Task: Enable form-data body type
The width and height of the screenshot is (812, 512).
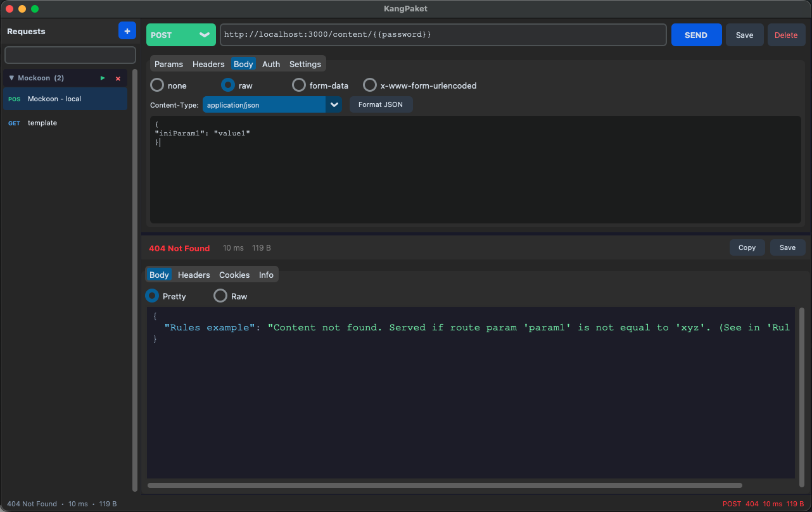Action: click(298, 85)
